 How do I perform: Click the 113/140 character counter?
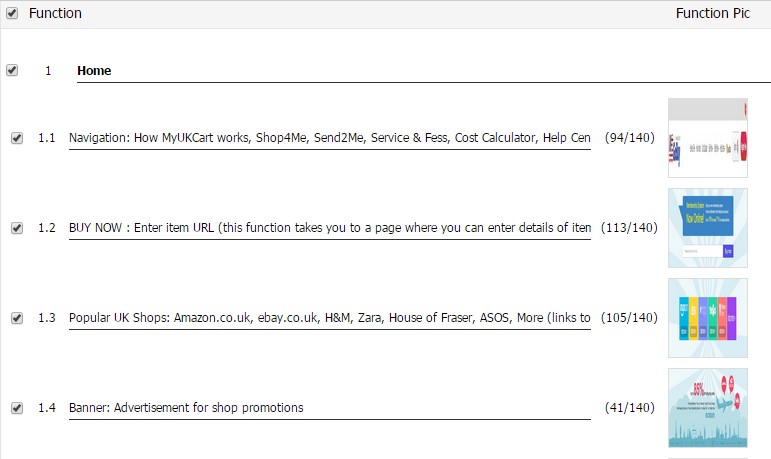[x=629, y=228]
